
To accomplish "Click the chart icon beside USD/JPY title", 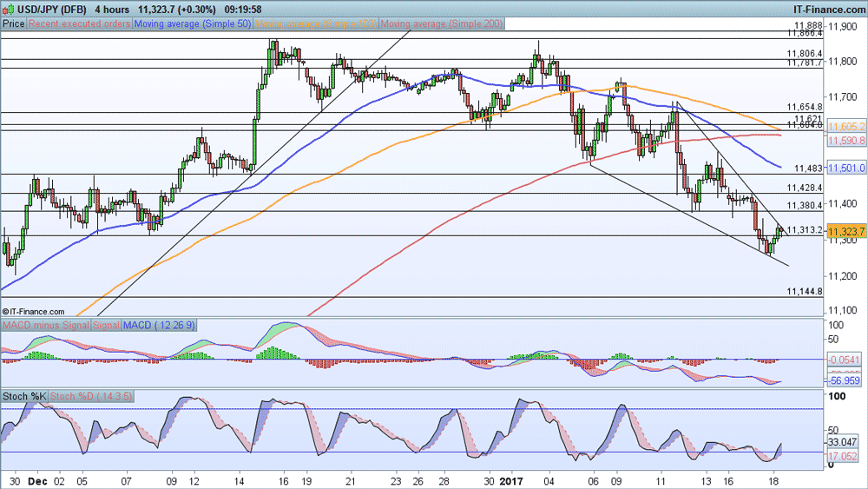I will [7, 10].
